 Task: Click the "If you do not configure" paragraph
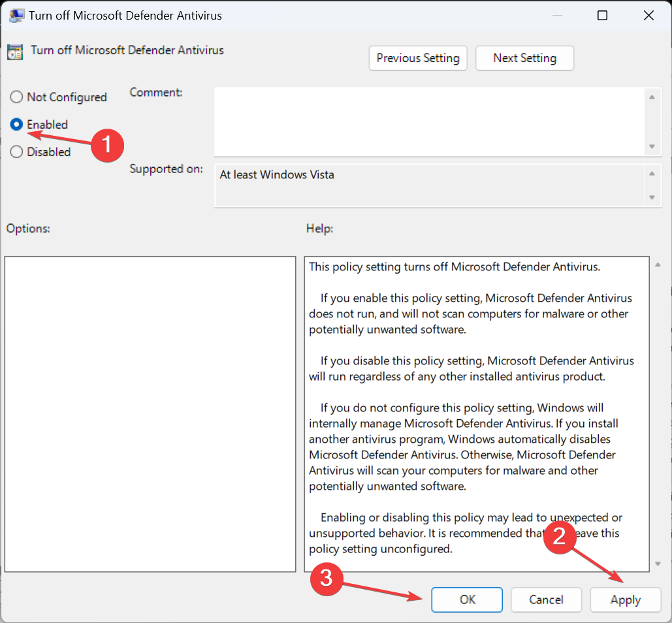click(x=464, y=447)
